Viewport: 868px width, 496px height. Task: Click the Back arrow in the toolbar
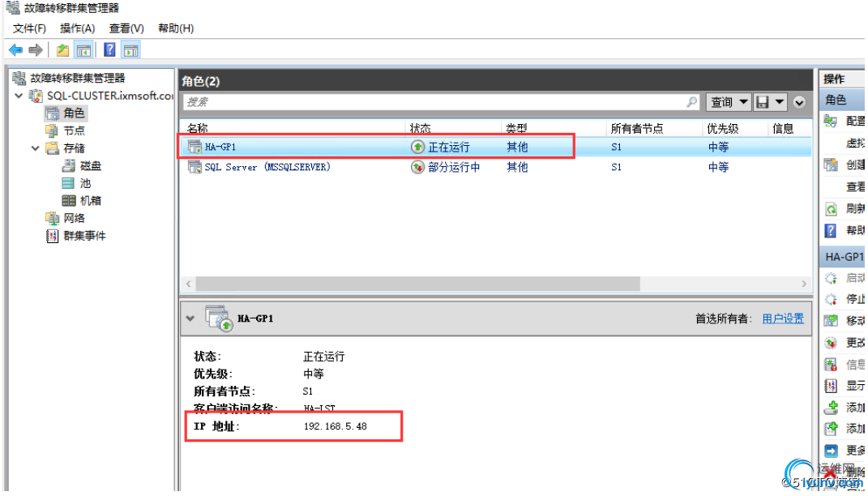pos(15,50)
